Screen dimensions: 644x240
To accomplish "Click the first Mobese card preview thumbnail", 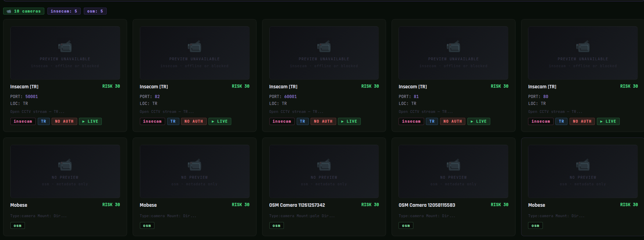I will pyautogui.click(x=65, y=171).
